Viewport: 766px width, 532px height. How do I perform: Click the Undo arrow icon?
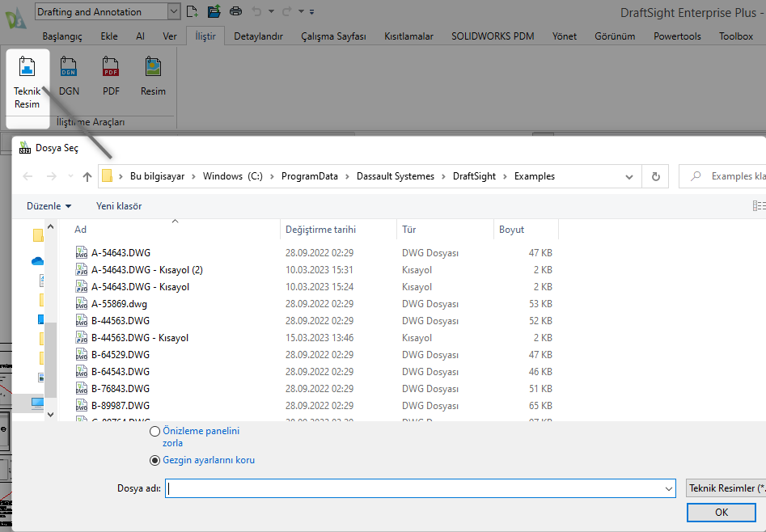(257, 11)
